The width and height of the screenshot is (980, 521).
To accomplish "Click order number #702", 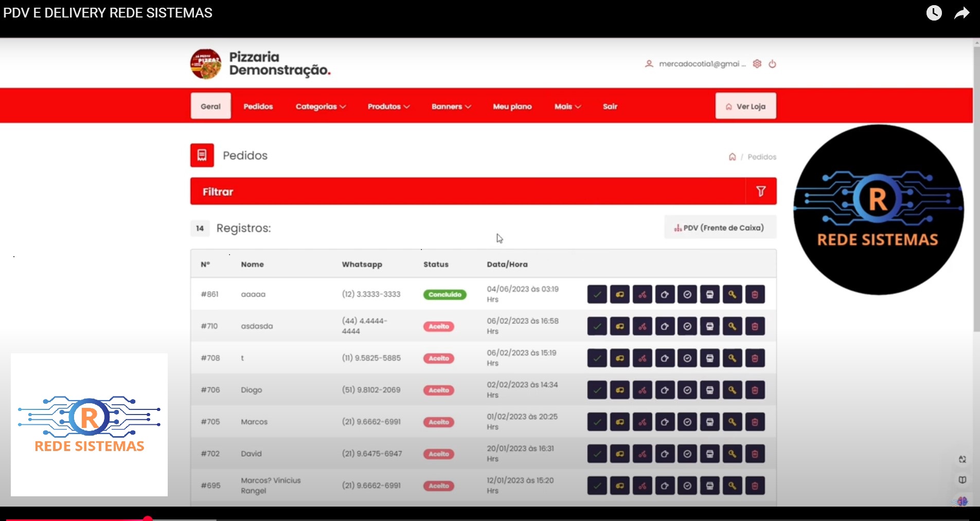I will (x=210, y=454).
